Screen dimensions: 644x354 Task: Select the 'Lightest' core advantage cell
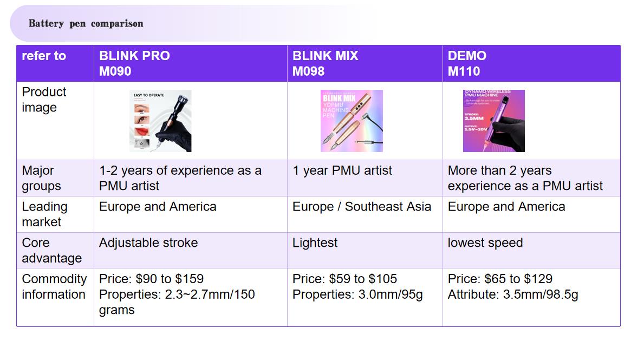(x=365, y=251)
